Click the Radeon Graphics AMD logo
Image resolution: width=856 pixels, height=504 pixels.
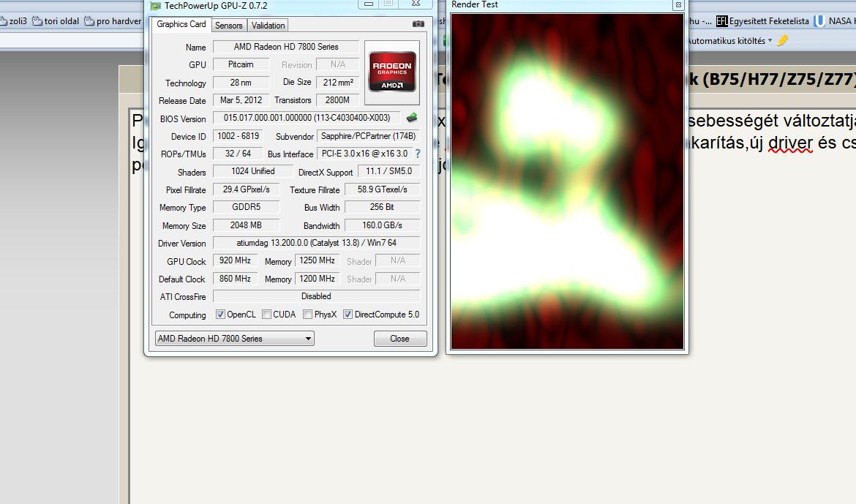[392, 72]
